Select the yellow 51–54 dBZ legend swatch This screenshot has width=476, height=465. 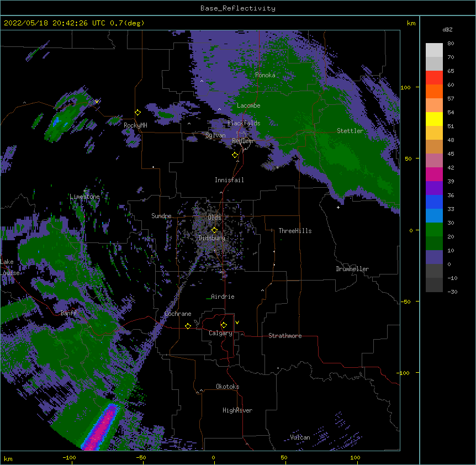point(434,119)
